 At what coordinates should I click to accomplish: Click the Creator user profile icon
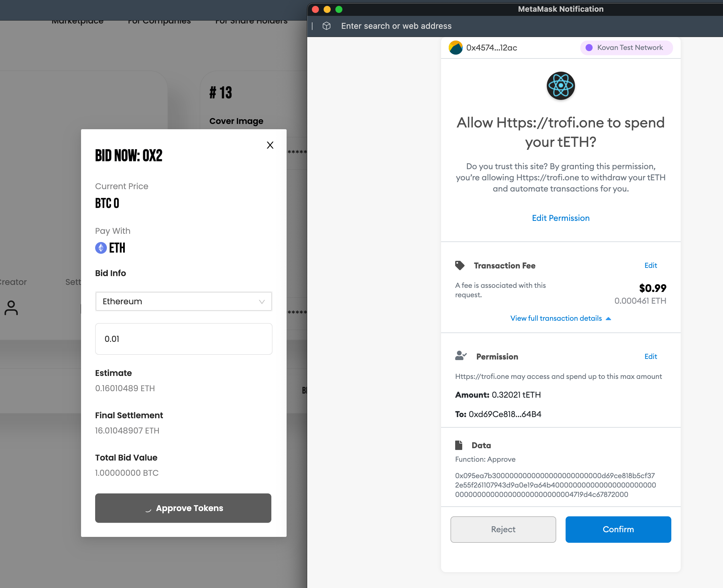coord(11,308)
